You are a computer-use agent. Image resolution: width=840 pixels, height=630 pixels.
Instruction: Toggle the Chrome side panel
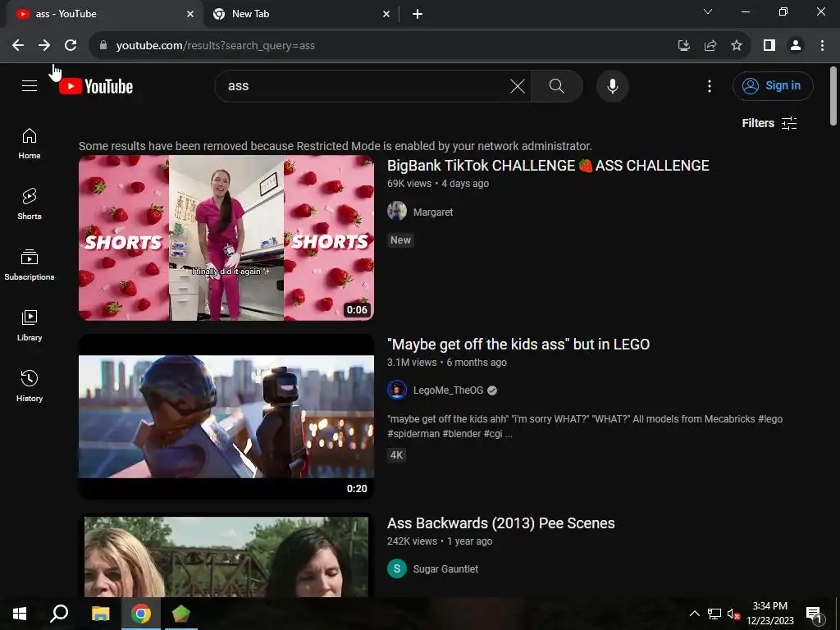coord(769,46)
